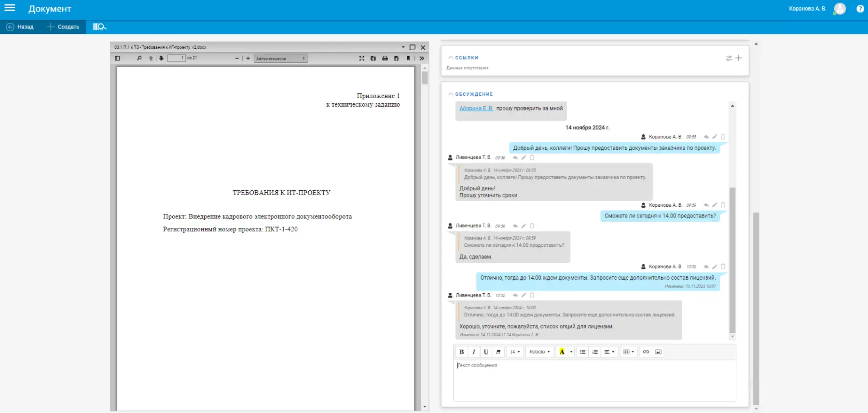Image resolution: width=868 pixels, height=413 pixels.
Task: Click the eraser clear formatting icon
Action: tap(498, 352)
